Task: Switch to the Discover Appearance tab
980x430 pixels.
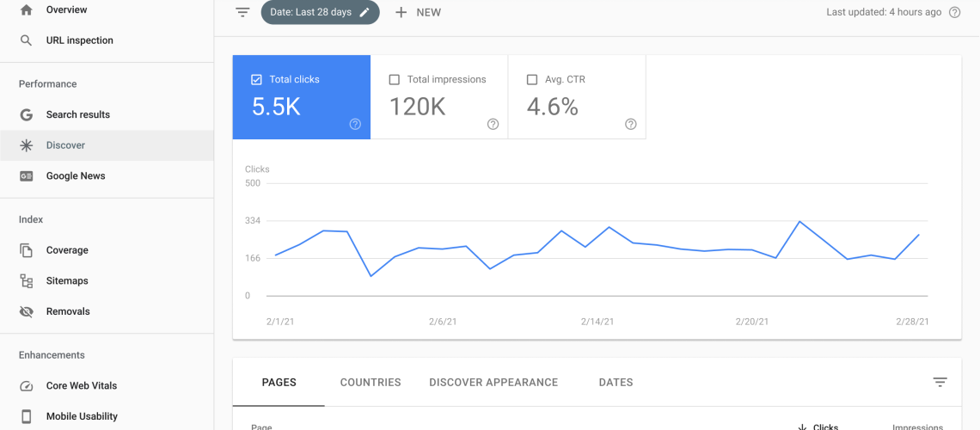Action: 493,382
